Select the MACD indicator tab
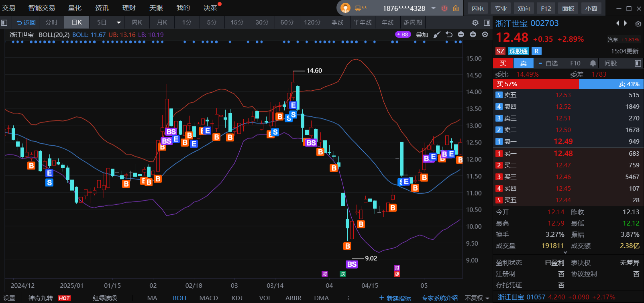Image resolution: width=644 pixels, height=303 pixels. (209, 298)
